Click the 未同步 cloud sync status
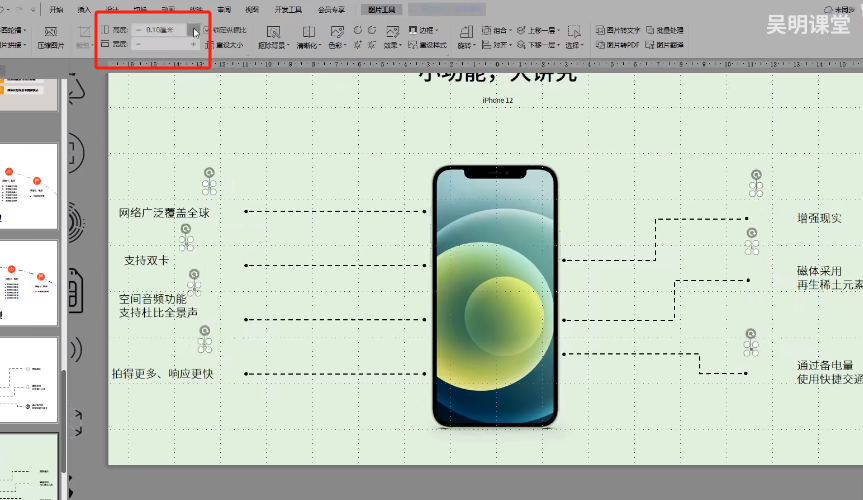 click(x=839, y=9)
